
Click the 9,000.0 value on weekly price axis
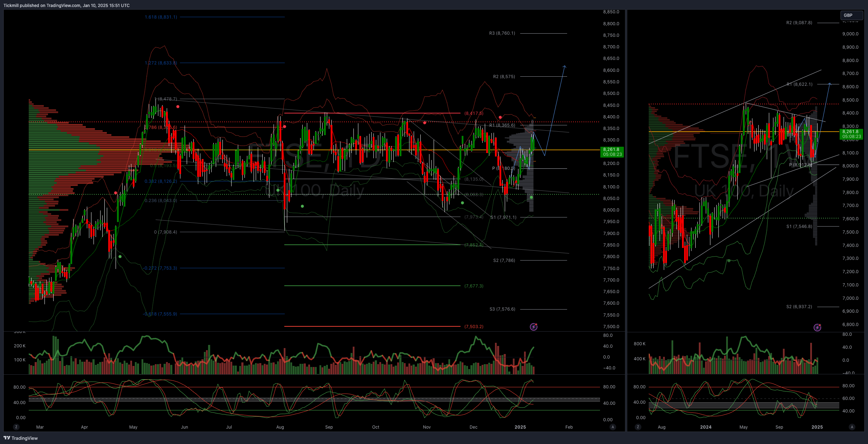(850, 34)
